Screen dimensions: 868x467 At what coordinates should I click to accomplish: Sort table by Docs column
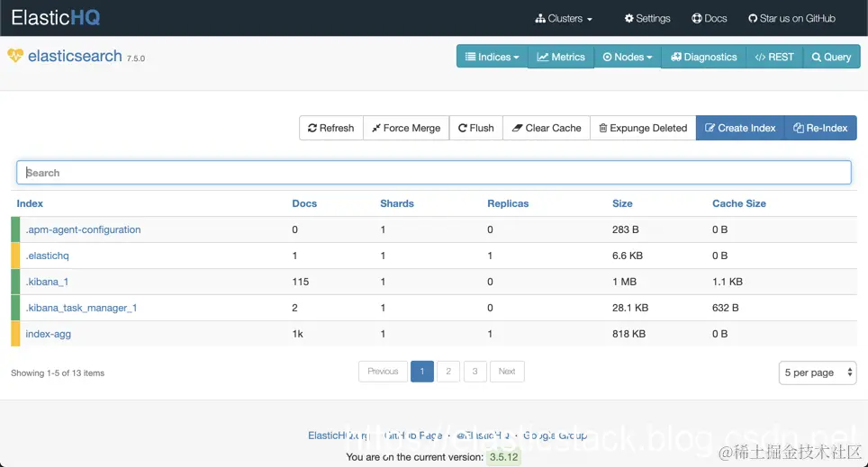(x=304, y=203)
